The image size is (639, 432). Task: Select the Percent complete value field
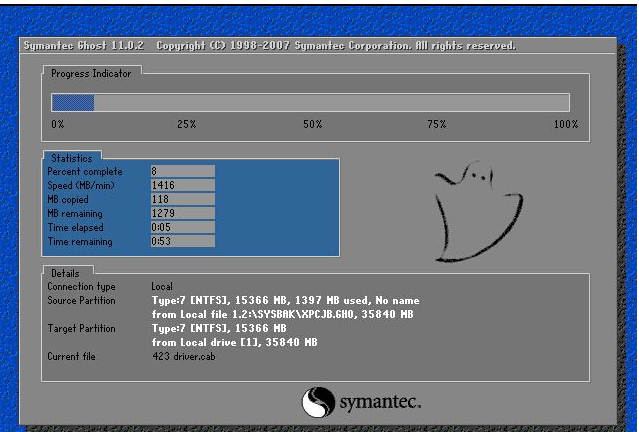pyautogui.click(x=182, y=171)
